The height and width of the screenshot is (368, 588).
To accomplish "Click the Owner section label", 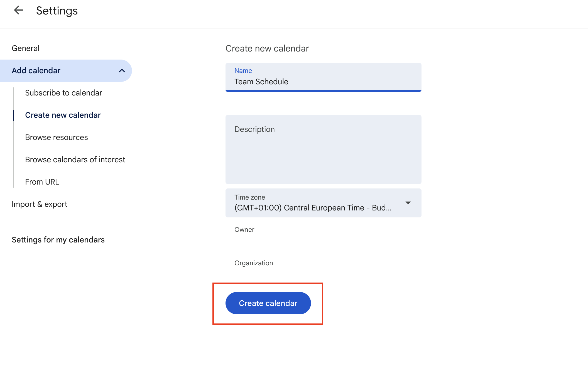I will coord(244,229).
